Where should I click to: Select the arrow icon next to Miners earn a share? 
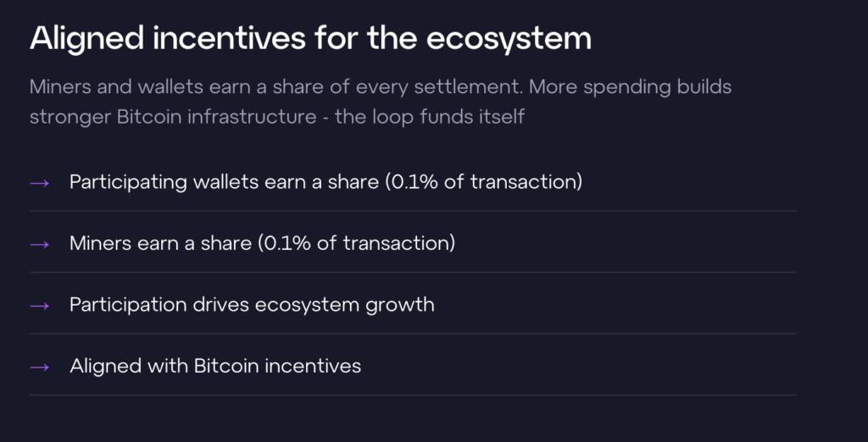(x=39, y=245)
